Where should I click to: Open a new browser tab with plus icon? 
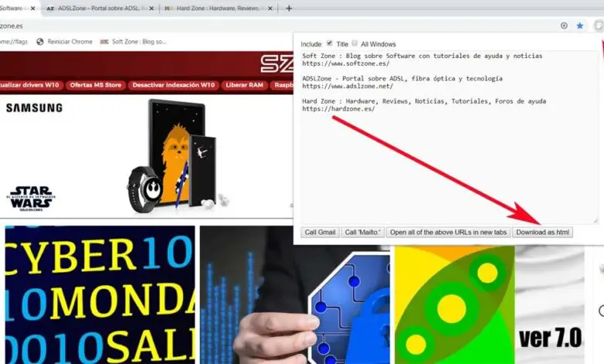[289, 8]
